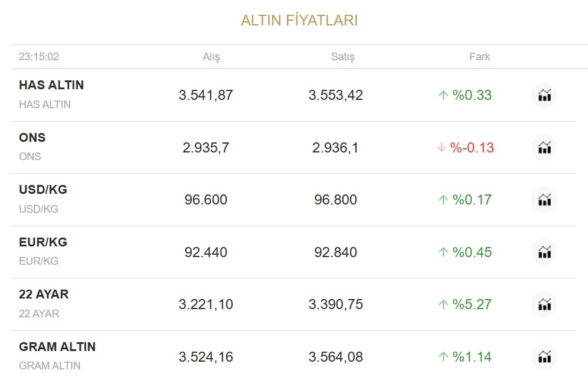Image resolution: width=588 pixels, height=380 pixels.
Task: Open the chart icon for ONS
Action: 544,148
